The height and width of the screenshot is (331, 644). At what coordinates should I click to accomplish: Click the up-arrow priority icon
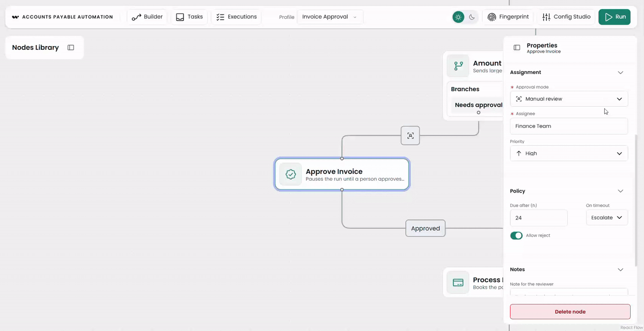(x=518, y=153)
